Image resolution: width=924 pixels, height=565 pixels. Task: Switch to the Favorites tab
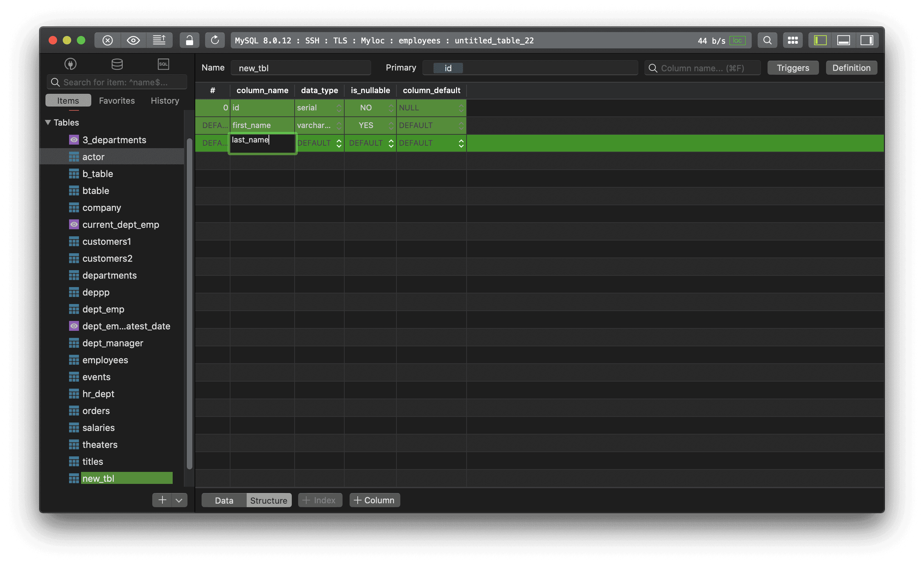coord(117,101)
